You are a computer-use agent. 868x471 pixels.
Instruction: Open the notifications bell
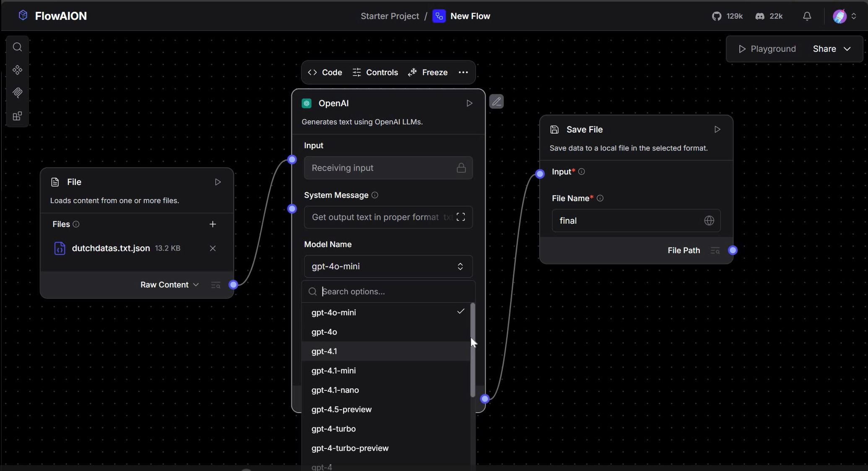pos(807,16)
